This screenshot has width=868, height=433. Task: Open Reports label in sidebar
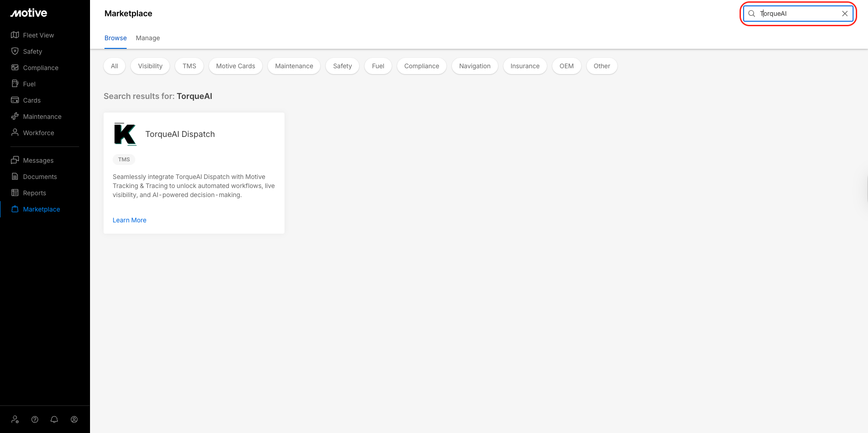tap(34, 193)
